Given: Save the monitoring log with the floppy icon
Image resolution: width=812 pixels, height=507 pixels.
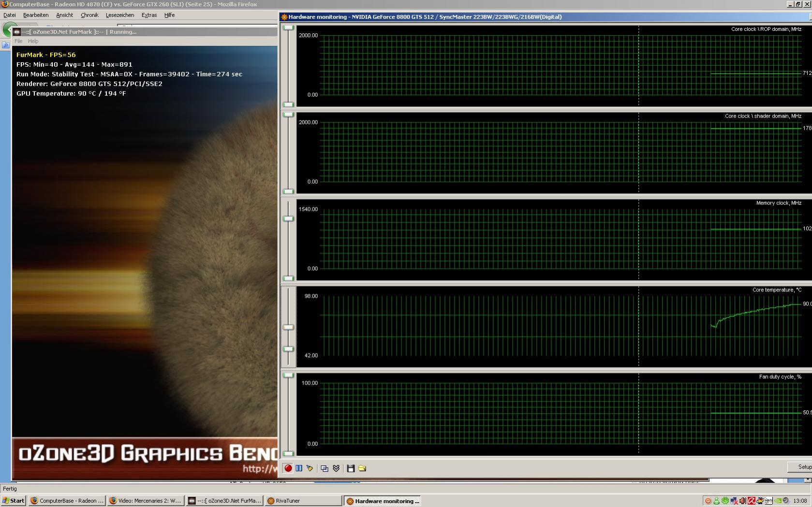Looking at the screenshot, I should (x=351, y=468).
